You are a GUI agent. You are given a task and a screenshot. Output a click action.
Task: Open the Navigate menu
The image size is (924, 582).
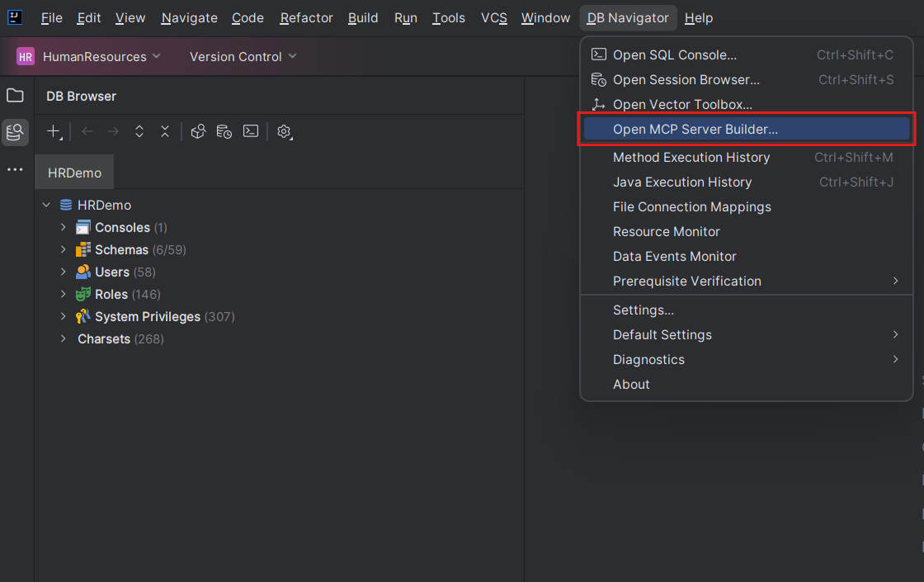click(x=189, y=18)
